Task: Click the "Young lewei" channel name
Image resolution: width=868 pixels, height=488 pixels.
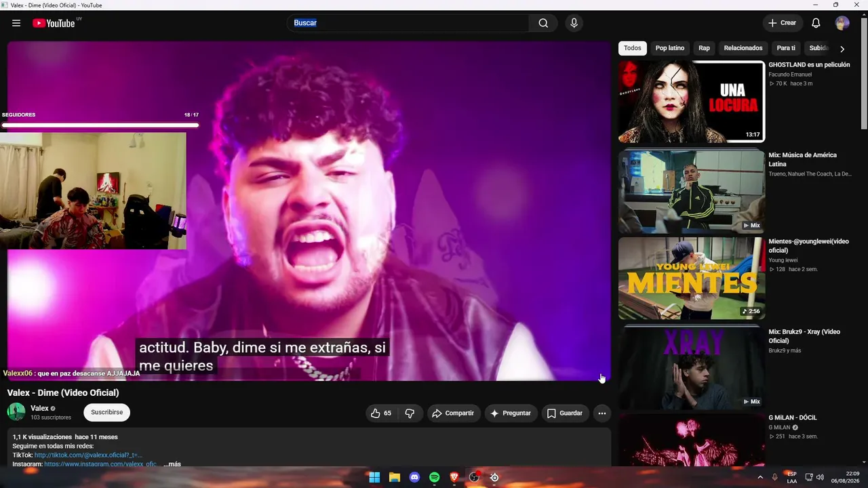Action: tap(783, 260)
